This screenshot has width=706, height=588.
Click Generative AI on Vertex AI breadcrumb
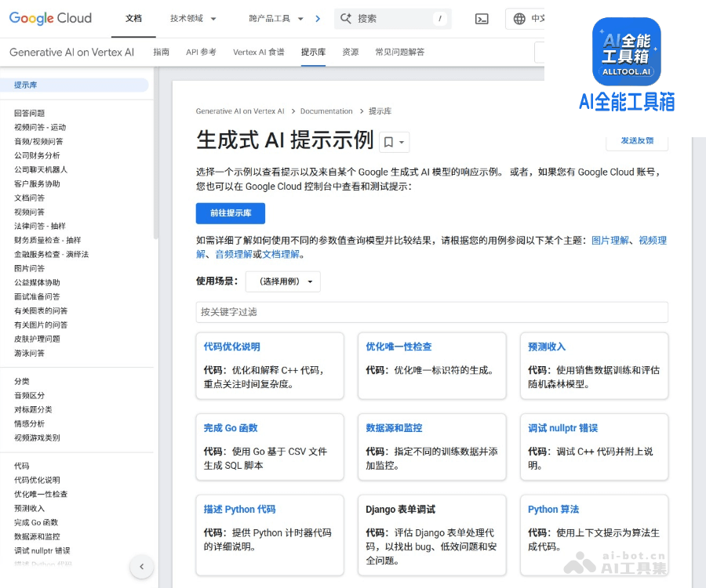pos(240,111)
